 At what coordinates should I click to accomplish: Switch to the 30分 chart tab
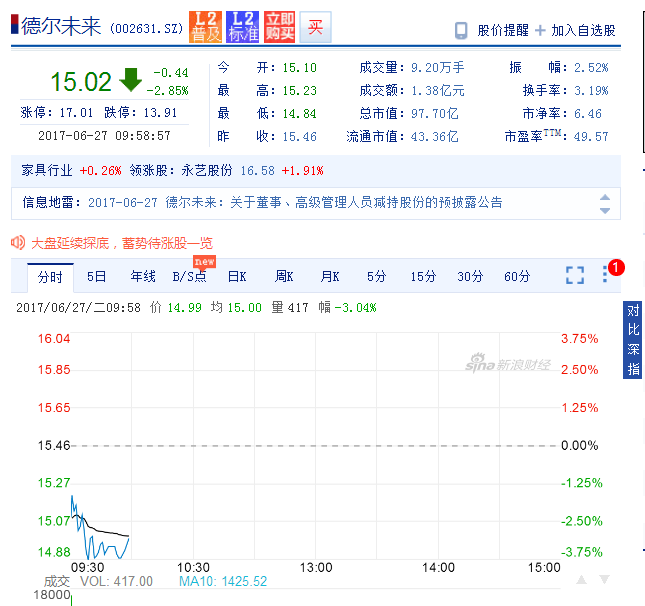click(470, 276)
